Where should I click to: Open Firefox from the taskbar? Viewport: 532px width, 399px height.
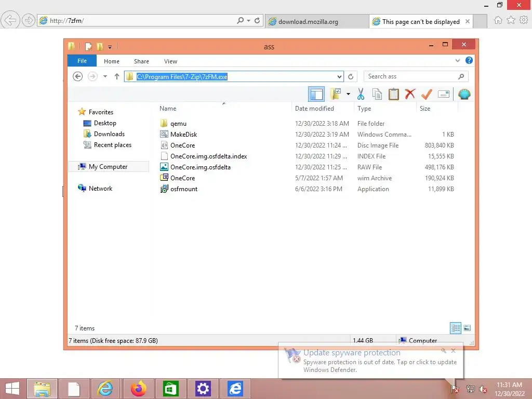click(x=138, y=389)
